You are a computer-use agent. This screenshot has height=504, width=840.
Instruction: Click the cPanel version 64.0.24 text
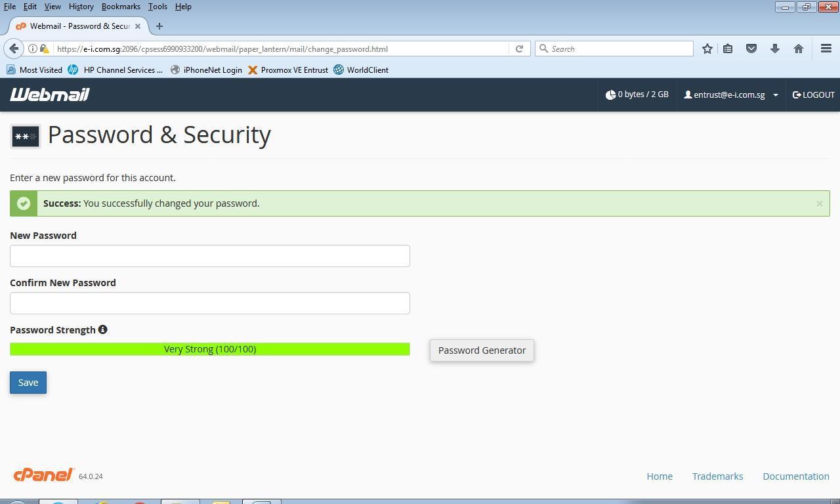coord(91,476)
